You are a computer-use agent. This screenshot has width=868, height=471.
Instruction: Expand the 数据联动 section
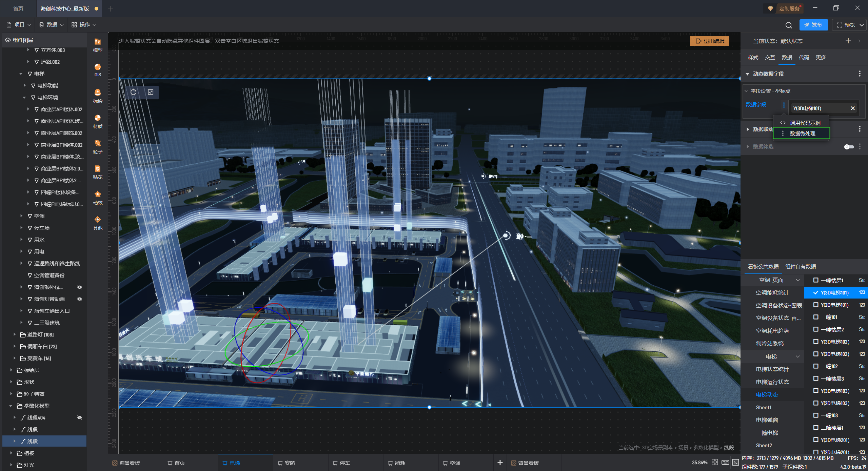point(748,129)
